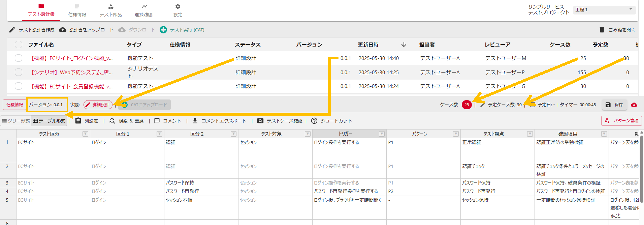This screenshot has width=644, height=225.
Task: Open the パターン管理 button
Action: point(621,121)
